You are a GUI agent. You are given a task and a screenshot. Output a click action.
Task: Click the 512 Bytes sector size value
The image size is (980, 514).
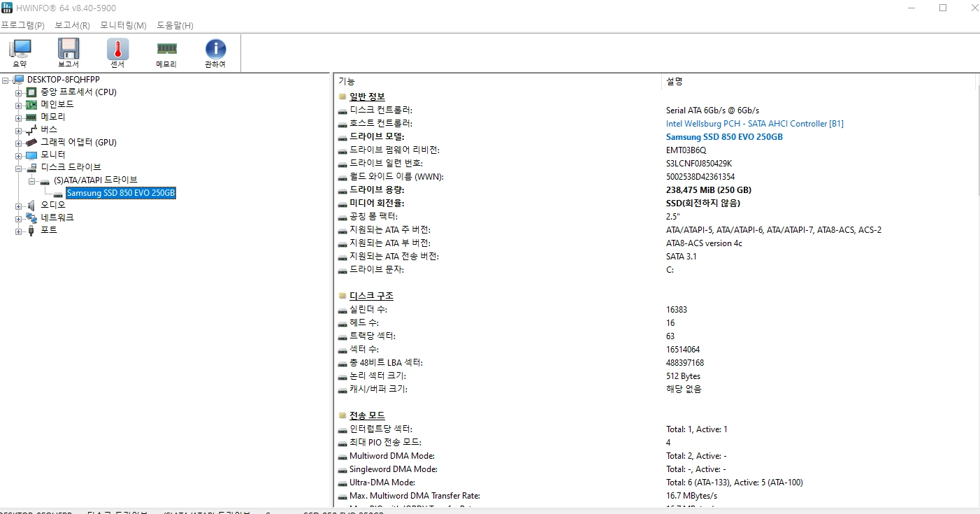[x=684, y=376]
